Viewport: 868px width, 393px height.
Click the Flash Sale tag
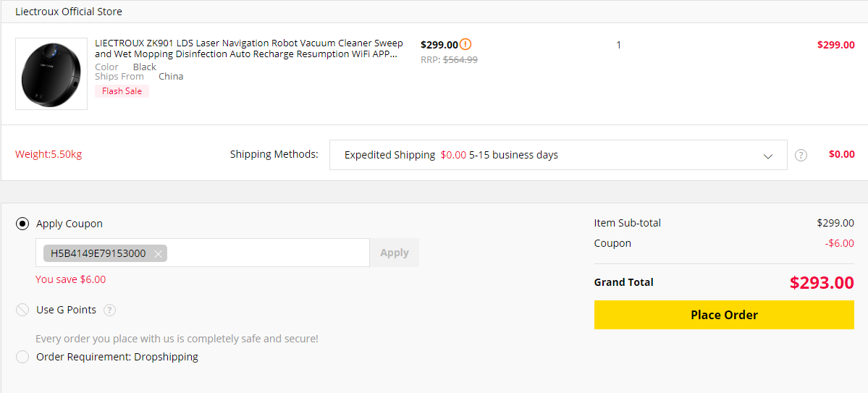[122, 91]
